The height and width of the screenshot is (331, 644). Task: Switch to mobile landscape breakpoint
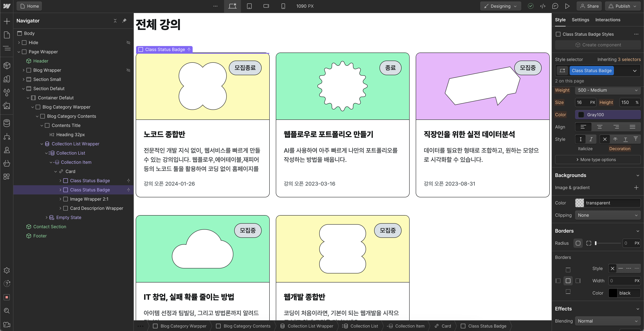click(266, 6)
